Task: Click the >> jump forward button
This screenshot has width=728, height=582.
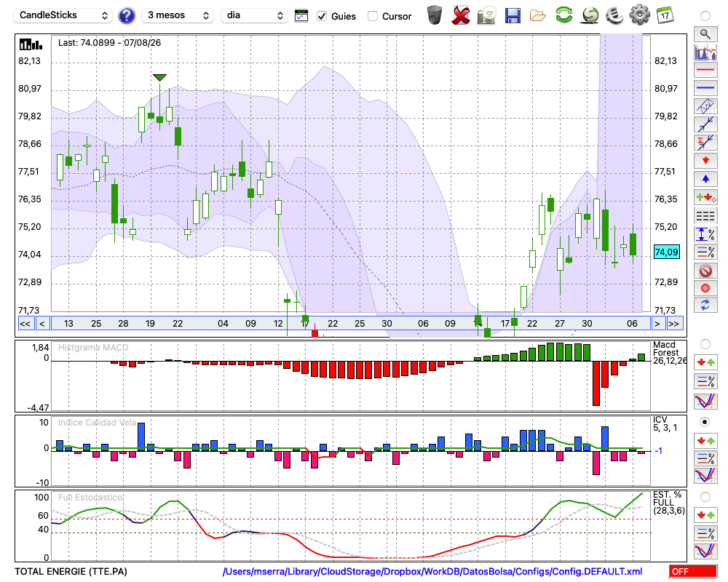Action: click(x=673, y=324)
